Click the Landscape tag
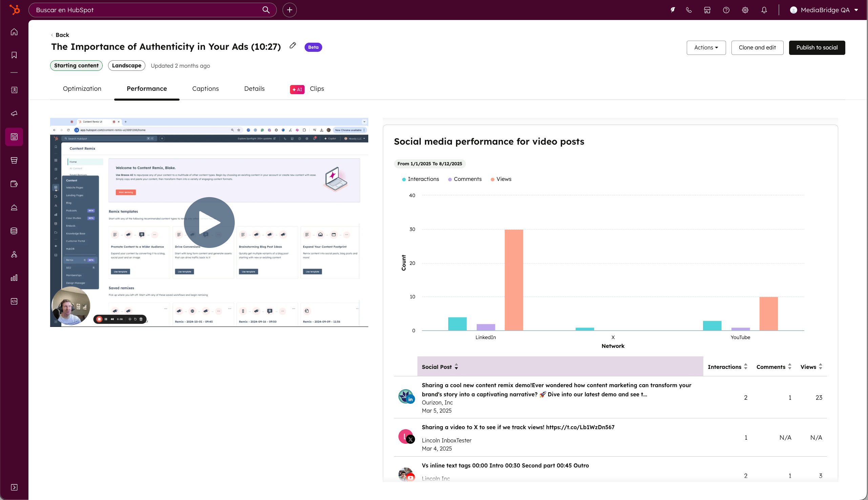 [126, 66]
